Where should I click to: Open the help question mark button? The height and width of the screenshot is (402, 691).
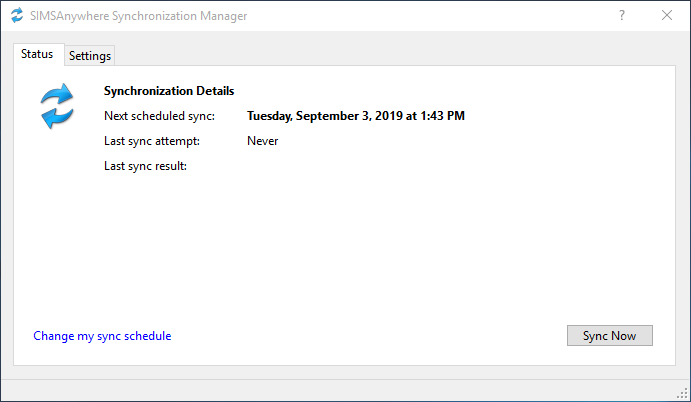click(621, 15)
